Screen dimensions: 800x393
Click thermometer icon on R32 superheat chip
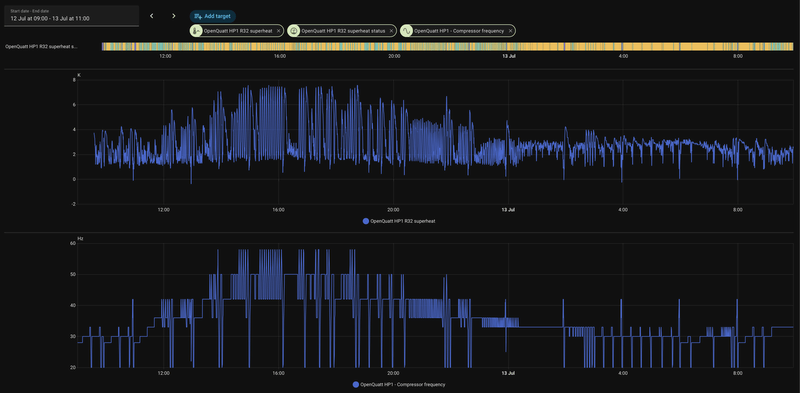pos(196,31)
